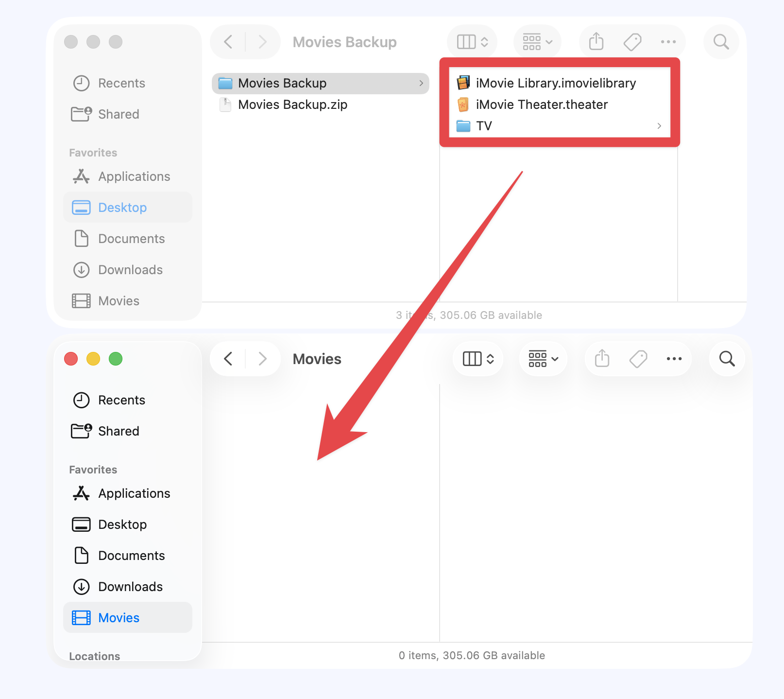Open Documents in Movies Backup window sidebar
The height and width of the screenshot is (699, 784).
[x=128, y=239]
